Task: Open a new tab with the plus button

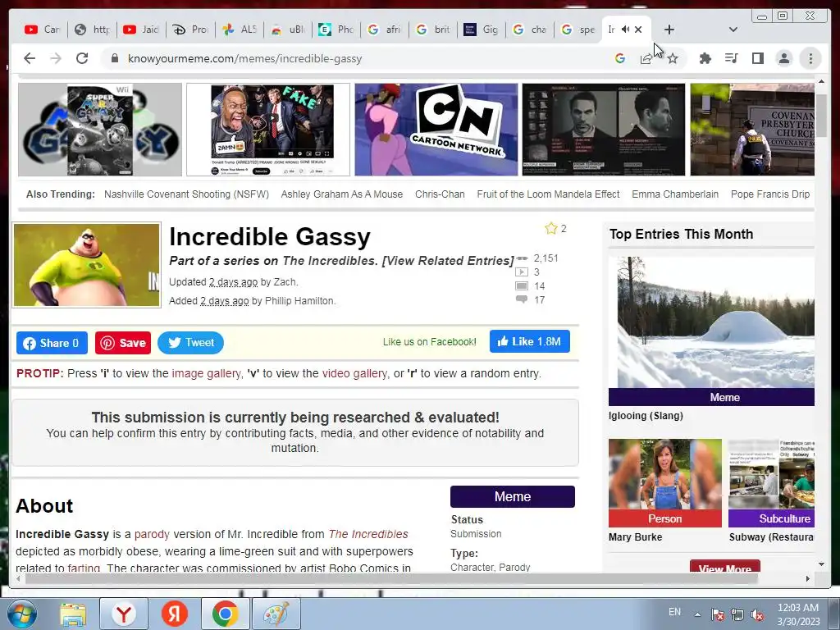Action: [669, 30]
